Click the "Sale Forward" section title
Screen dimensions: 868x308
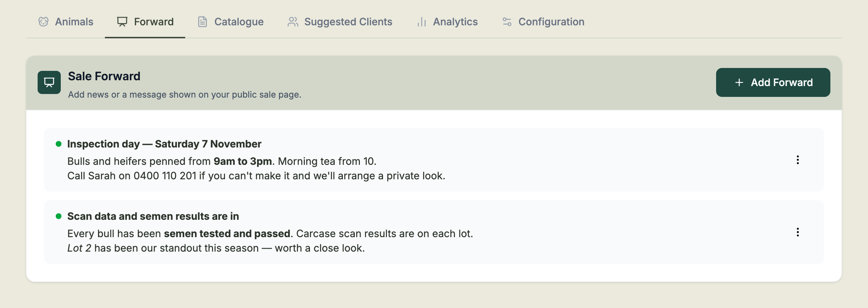(104, 76)
